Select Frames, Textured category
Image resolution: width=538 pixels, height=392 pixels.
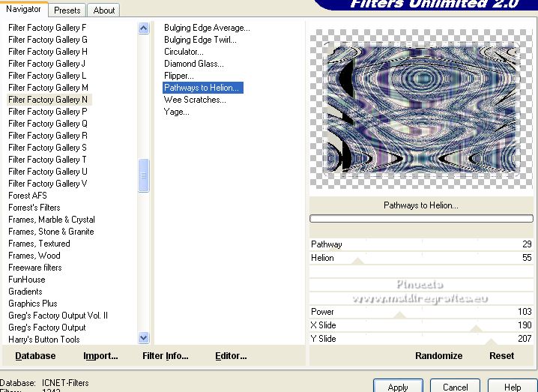pos(40,244)
